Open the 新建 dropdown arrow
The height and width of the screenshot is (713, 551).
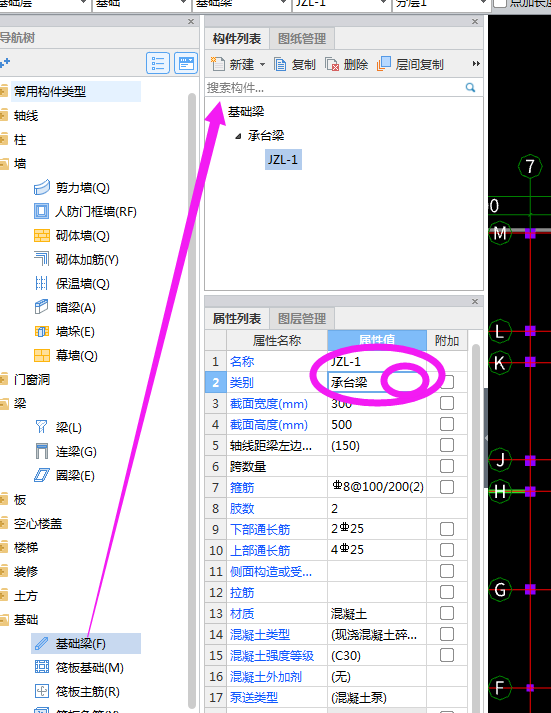262,65
